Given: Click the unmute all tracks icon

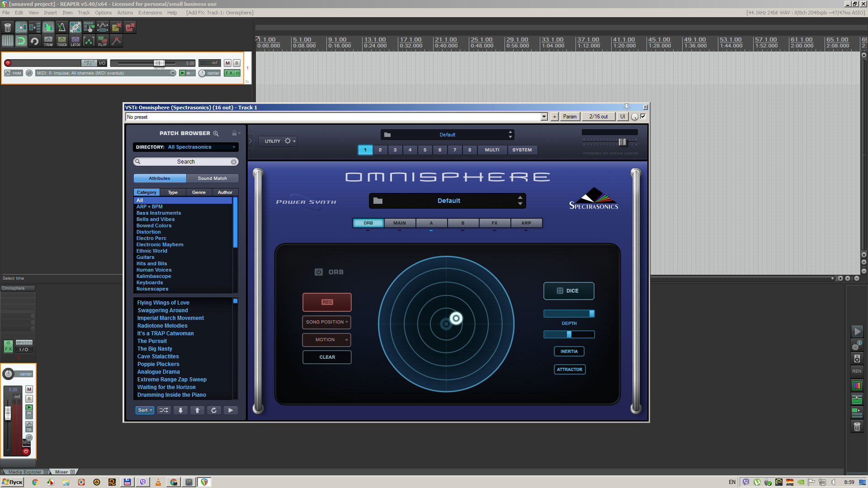Looking at the screenshot, I should coord(130,28).
